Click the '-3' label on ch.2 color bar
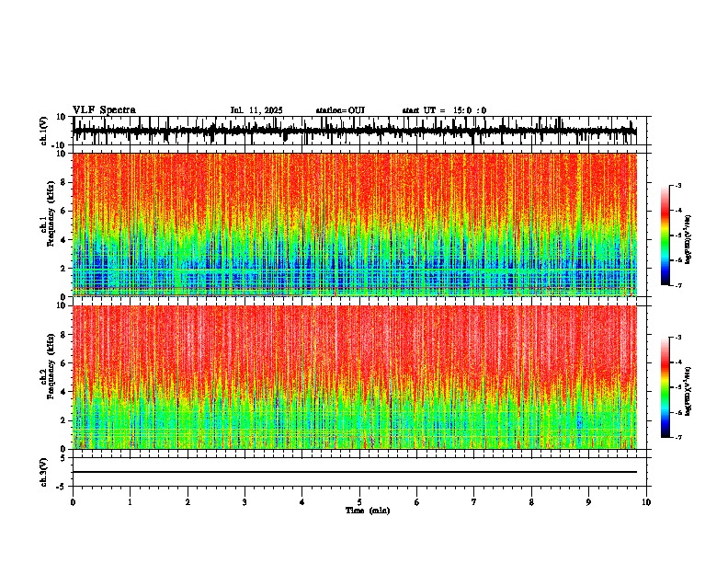728x563 pixels. 678,338
